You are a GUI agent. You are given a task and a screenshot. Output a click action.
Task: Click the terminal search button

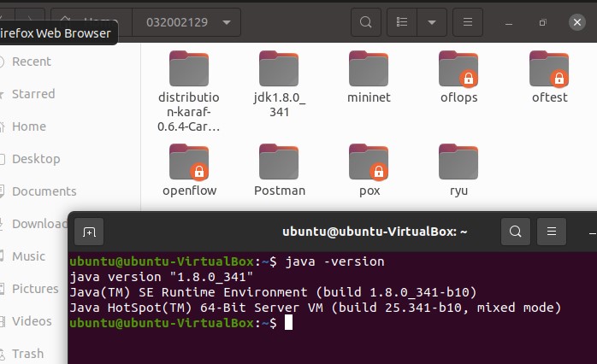pyautogui.click(x=516, y=232)
